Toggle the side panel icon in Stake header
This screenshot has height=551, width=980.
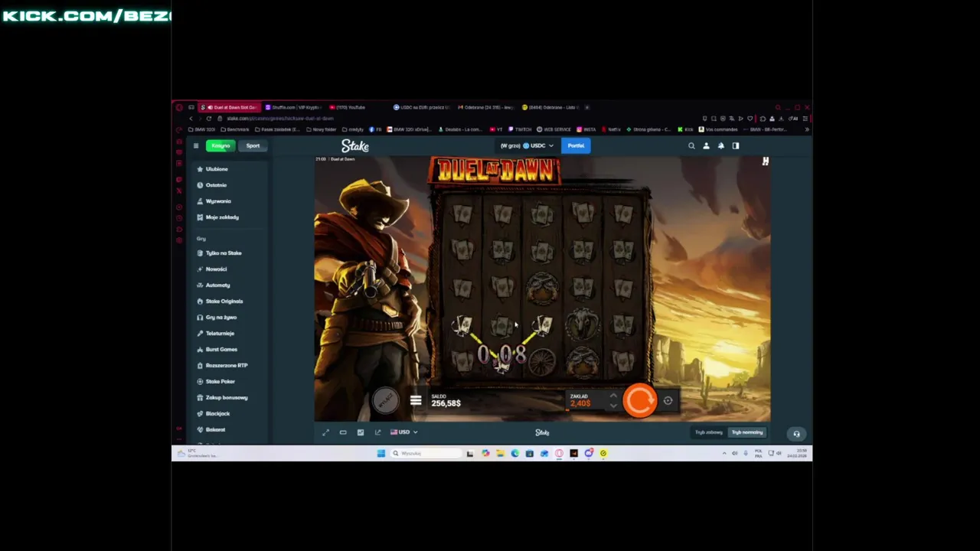pos(736,145)
